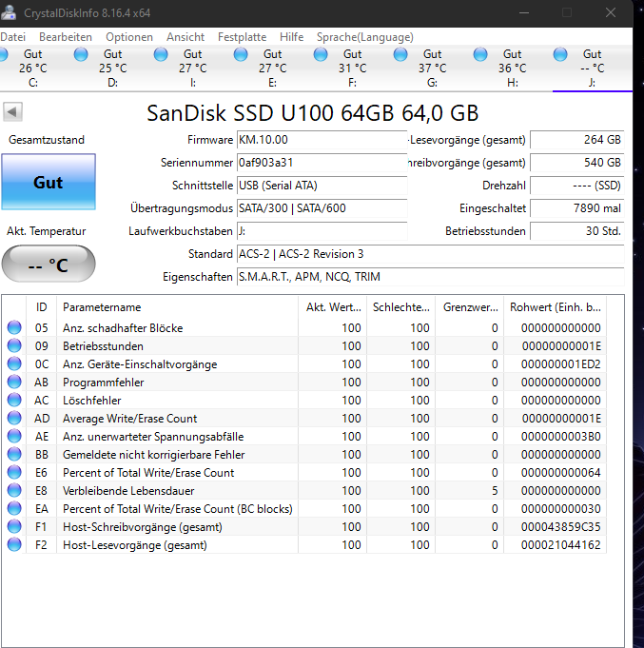Open the Hilfe menu
This screenshot has height=648, width=644.
291,37
